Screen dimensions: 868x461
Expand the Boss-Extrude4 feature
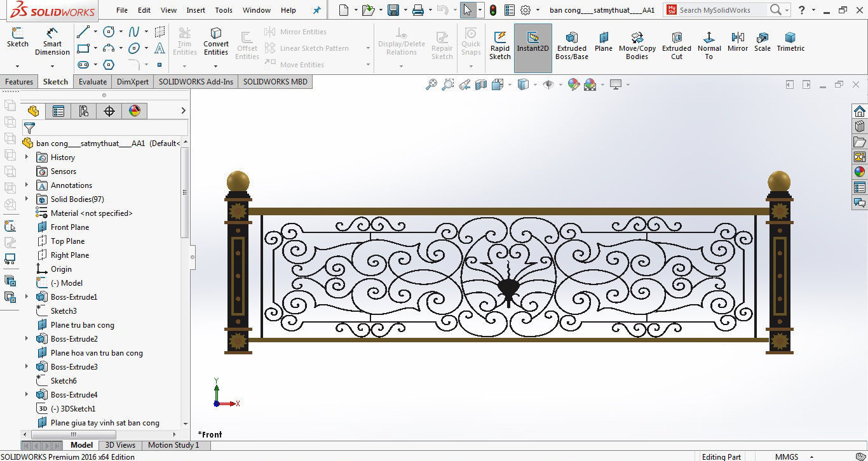click(x=26, y=394)
